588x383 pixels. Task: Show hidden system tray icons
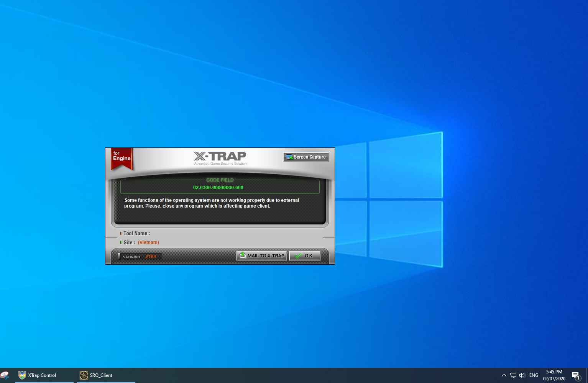(x=504, y=375)
